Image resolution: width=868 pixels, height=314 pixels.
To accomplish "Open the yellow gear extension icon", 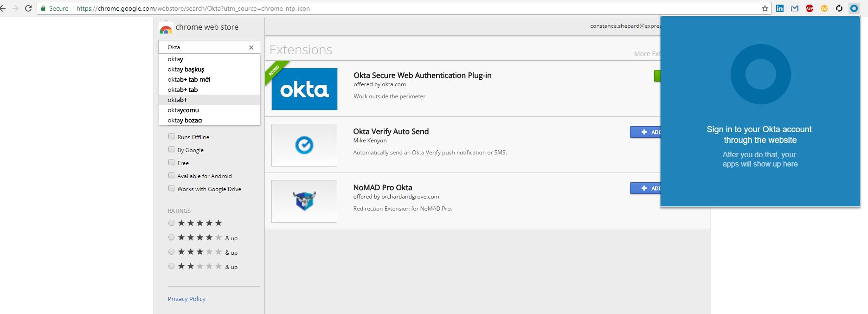I will (824, 8).
